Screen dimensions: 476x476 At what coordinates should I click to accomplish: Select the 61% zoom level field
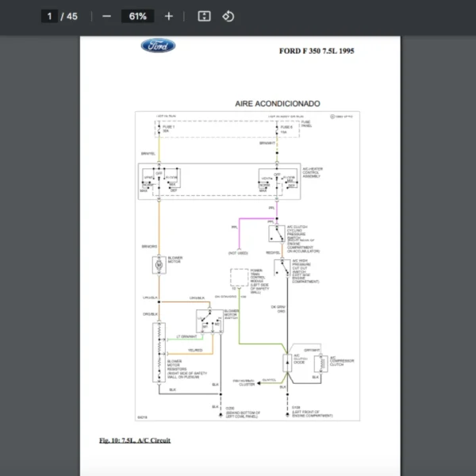point(137,16)
